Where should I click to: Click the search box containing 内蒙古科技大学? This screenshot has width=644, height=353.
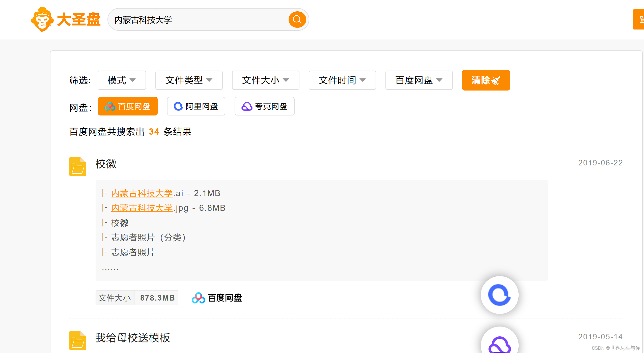click(x=197, y=20)
